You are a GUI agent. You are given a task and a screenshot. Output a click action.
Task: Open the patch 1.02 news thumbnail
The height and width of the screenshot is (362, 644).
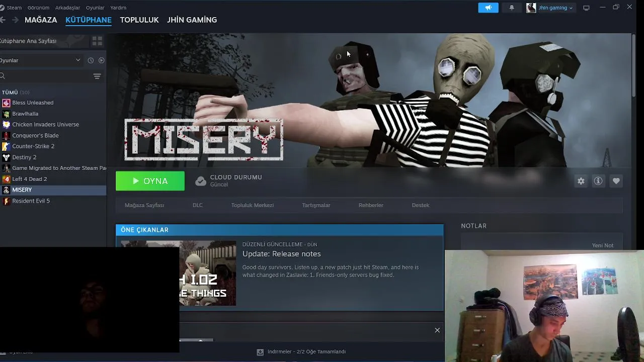(207, 274)
